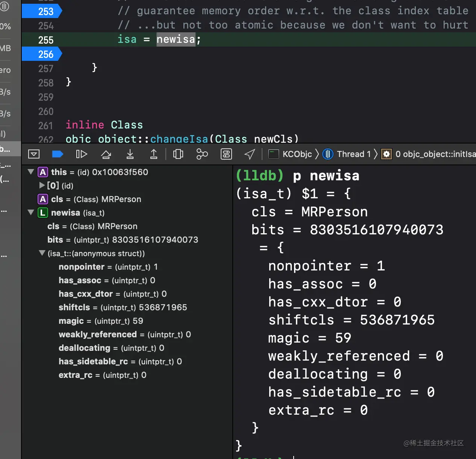Select the shiftcls = 536871965 variable row
476x459 pixels.
(x=128, y=307)
